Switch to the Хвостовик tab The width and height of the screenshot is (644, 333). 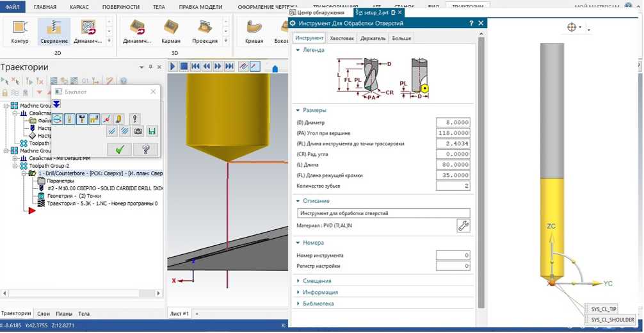coord(341,38)
